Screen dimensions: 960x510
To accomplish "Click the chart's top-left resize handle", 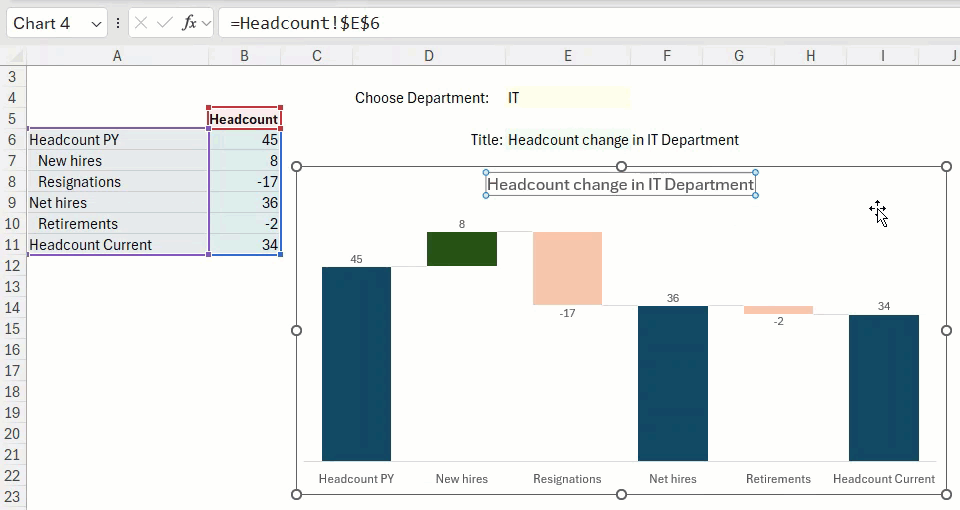I will 296,167.
